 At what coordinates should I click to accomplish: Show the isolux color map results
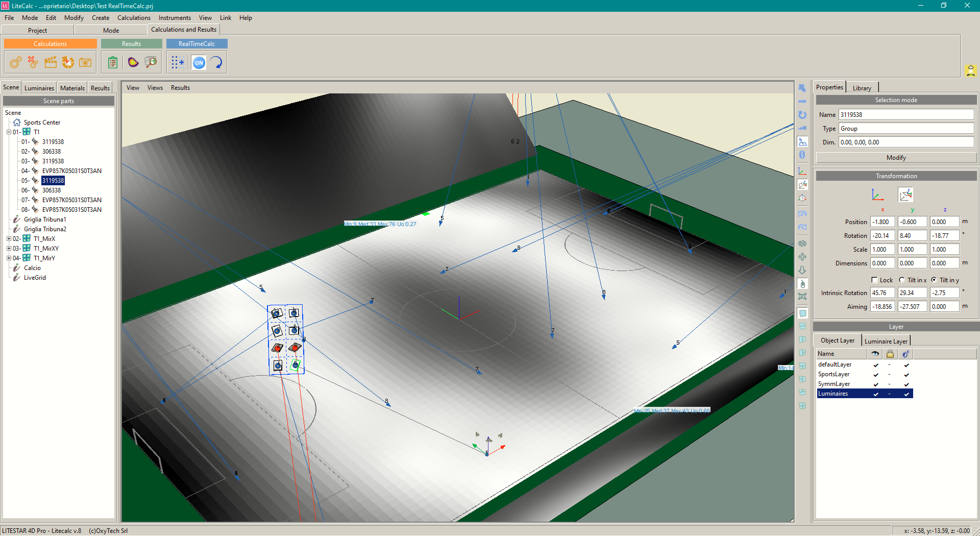(x=133, y=62)
